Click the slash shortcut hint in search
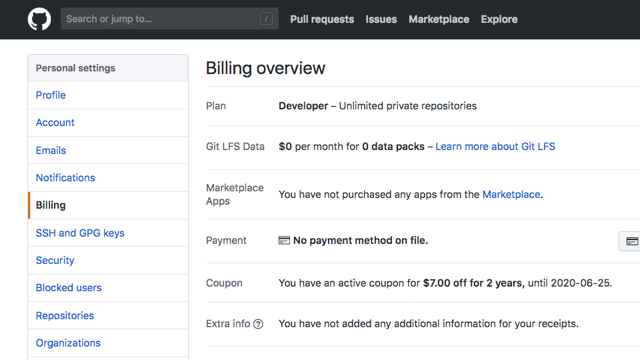The image size is (640, 360). [x=266, y=19]
